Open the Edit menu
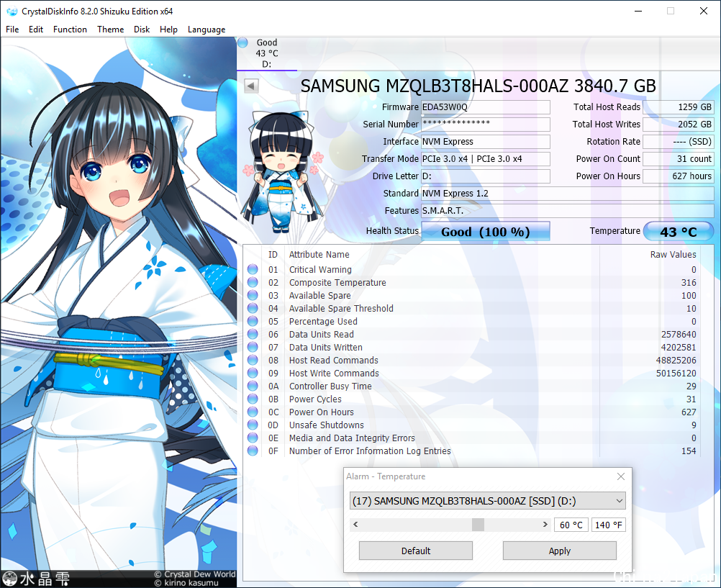This screenshot has width=721, height=588. tap(36, 30)
